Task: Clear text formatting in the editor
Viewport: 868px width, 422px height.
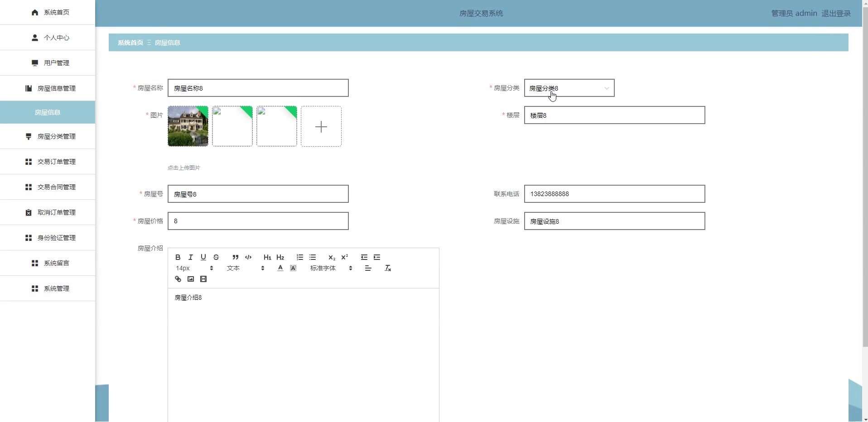Action: [x=388, y=268]
